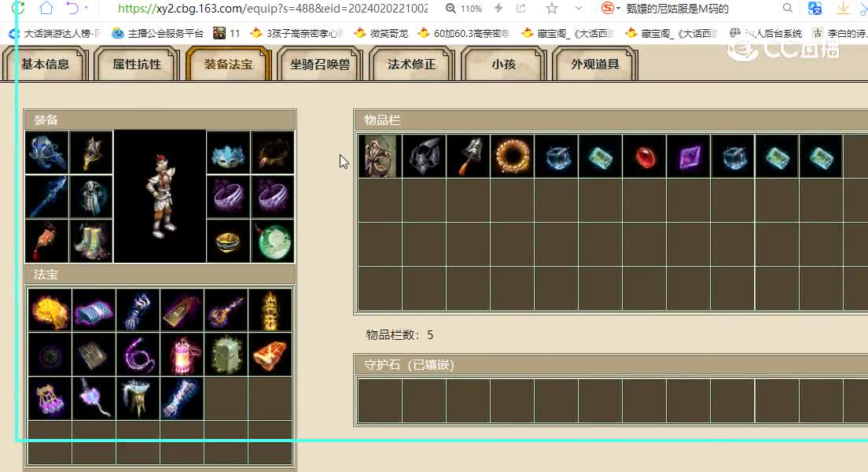Click the purple feather fan treasure icon
868x472 pixels.
(94, 399)
